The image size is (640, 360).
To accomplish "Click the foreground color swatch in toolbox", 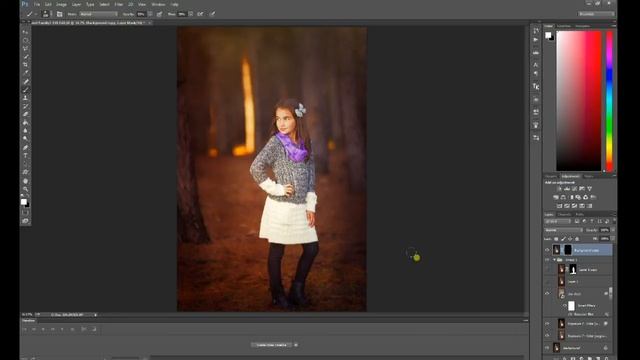I will coord(24,202).
